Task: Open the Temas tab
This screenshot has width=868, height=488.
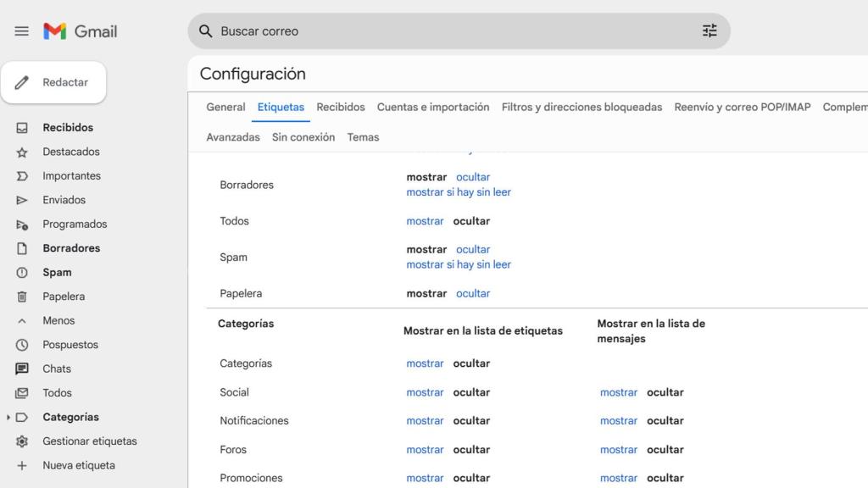Action: [363, 137]
